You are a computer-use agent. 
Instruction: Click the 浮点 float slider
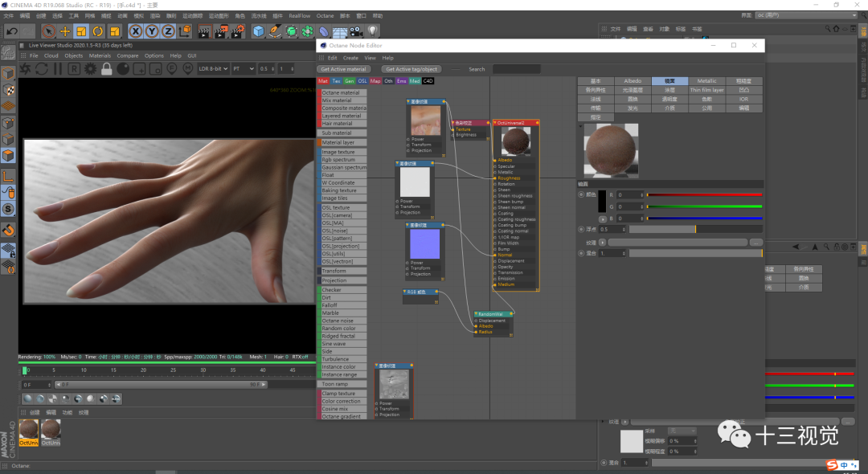pyautogui.click(x=696, y=229)
